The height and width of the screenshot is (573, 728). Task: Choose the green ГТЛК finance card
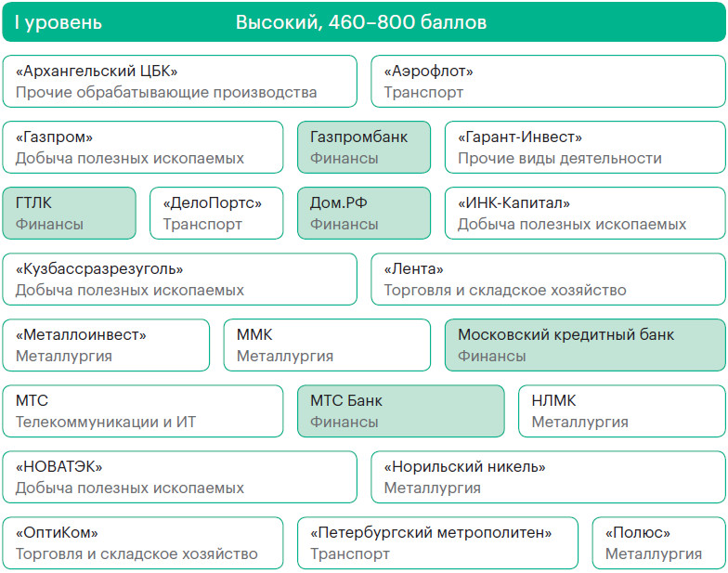point(69,214)
